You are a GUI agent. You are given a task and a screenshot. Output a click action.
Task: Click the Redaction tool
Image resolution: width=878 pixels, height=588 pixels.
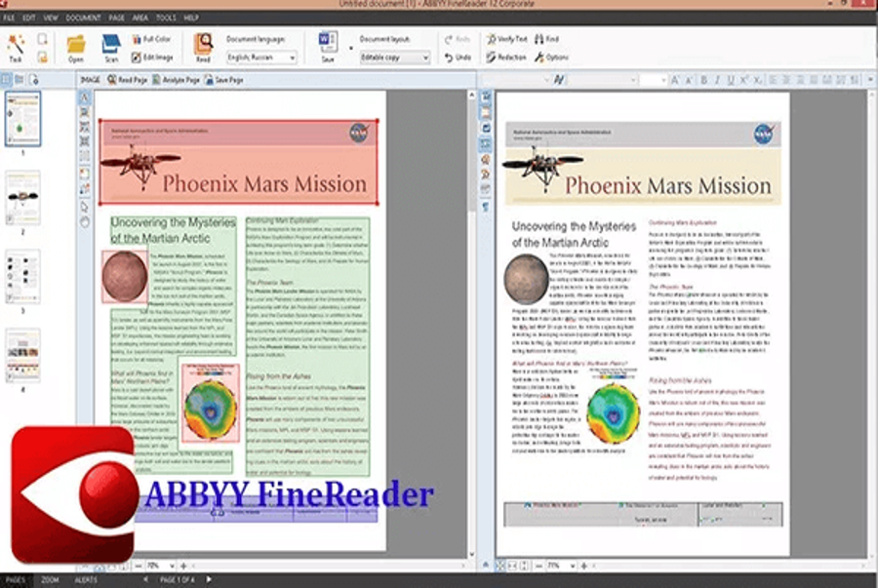506,58
